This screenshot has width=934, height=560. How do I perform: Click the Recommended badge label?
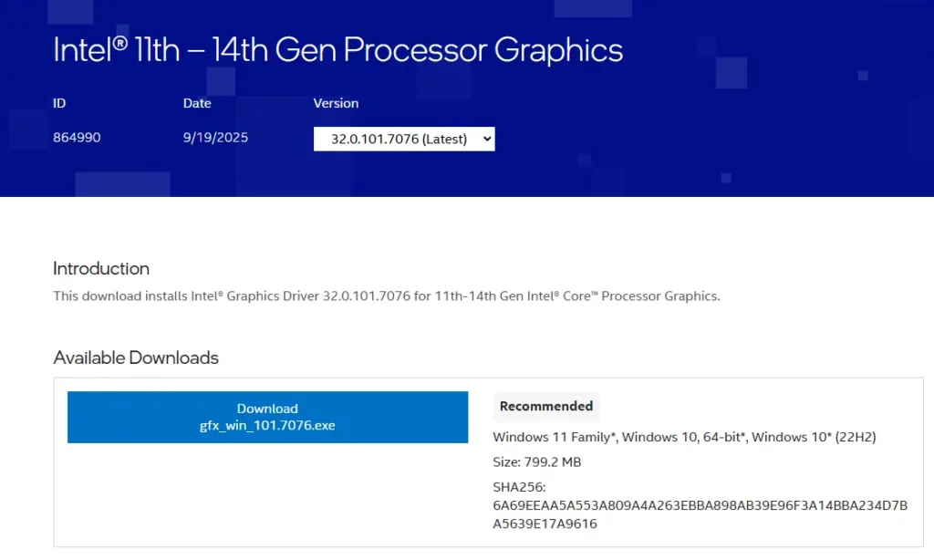click(x=545, y=406)
